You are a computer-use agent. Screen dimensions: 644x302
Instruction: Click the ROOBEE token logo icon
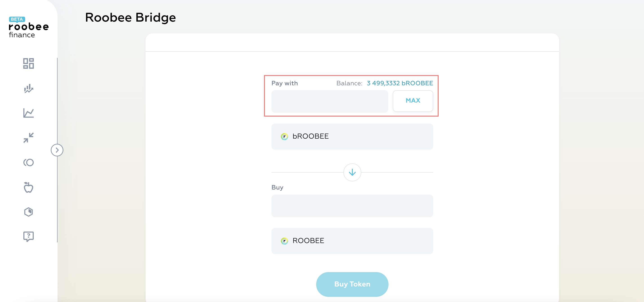(x=284, y=241)
